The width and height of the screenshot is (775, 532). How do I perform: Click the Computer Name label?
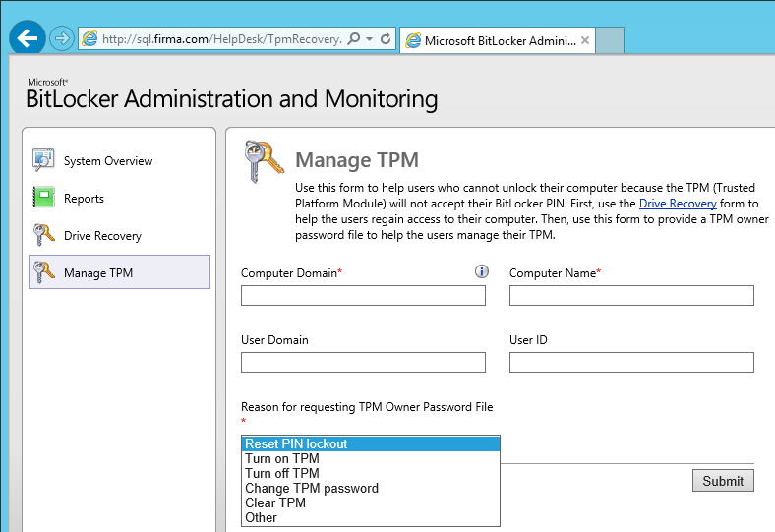pyautogui.click(x=553, y=273)
